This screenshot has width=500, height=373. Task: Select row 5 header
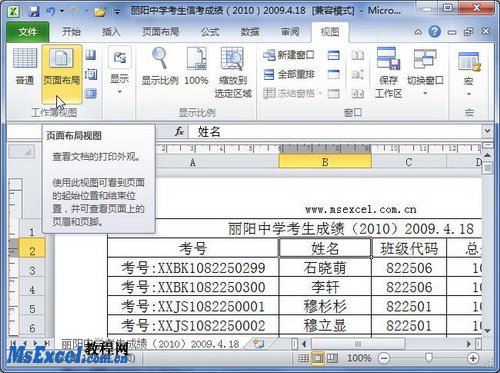click(x=32, y=309)
